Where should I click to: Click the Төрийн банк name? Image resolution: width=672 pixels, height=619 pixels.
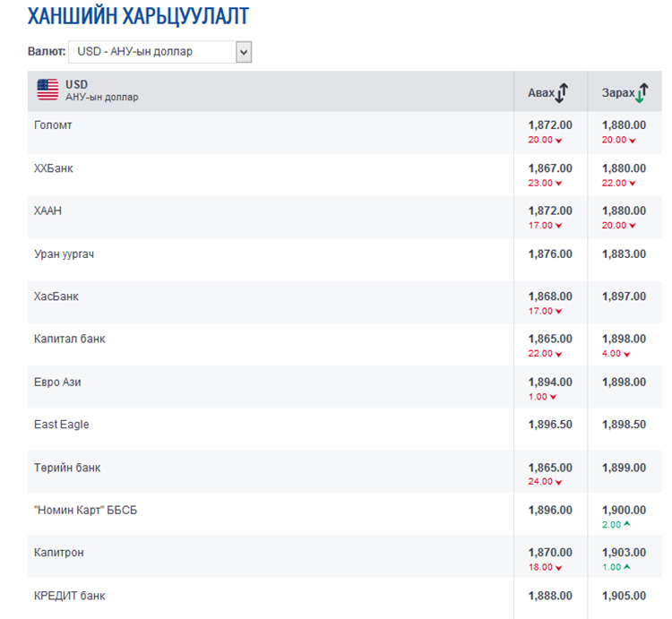pos(67,468)
